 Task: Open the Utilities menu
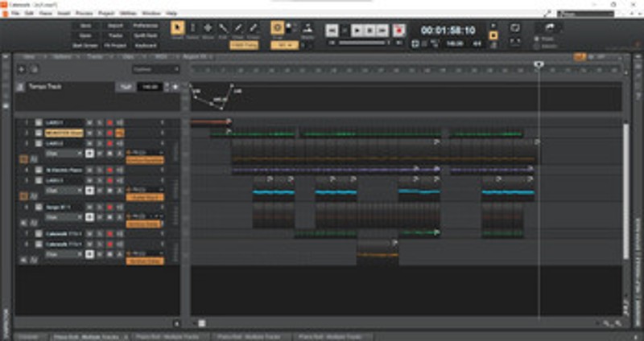tap(128, 14)
